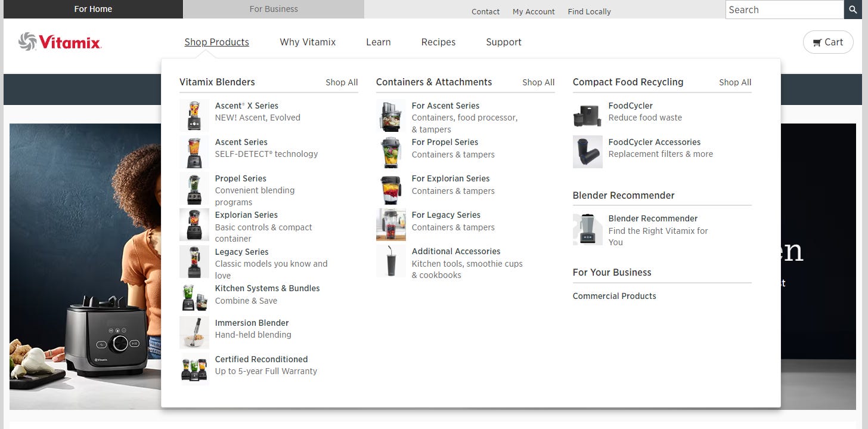The width and height of the screenshot is (868, 429).
Task: Open the My Account link
Action: click(x=534, y=11)
